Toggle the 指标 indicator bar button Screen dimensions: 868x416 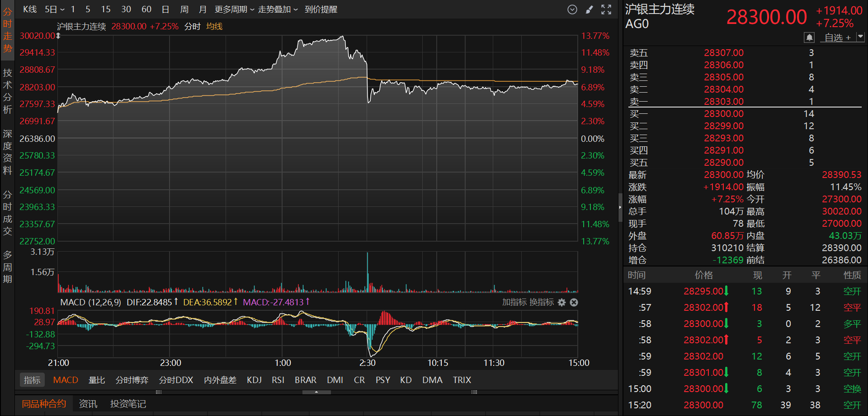[x=32, y=380]
